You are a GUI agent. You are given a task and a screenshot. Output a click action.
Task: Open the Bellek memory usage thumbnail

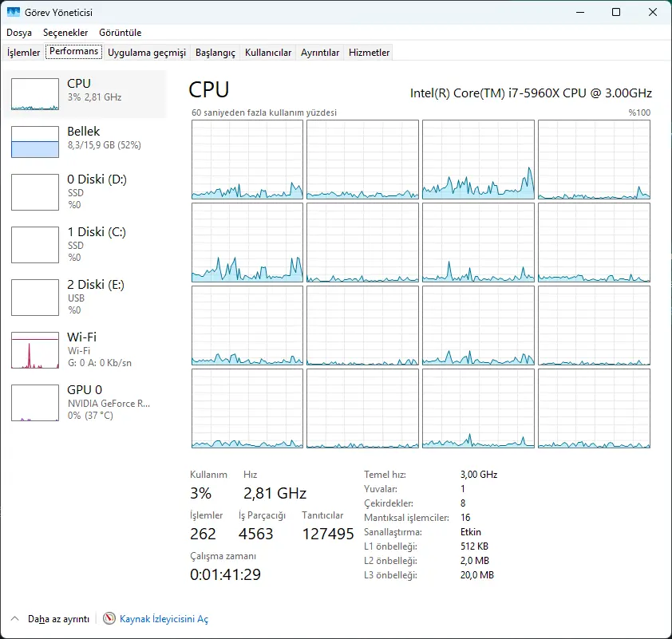34,142
